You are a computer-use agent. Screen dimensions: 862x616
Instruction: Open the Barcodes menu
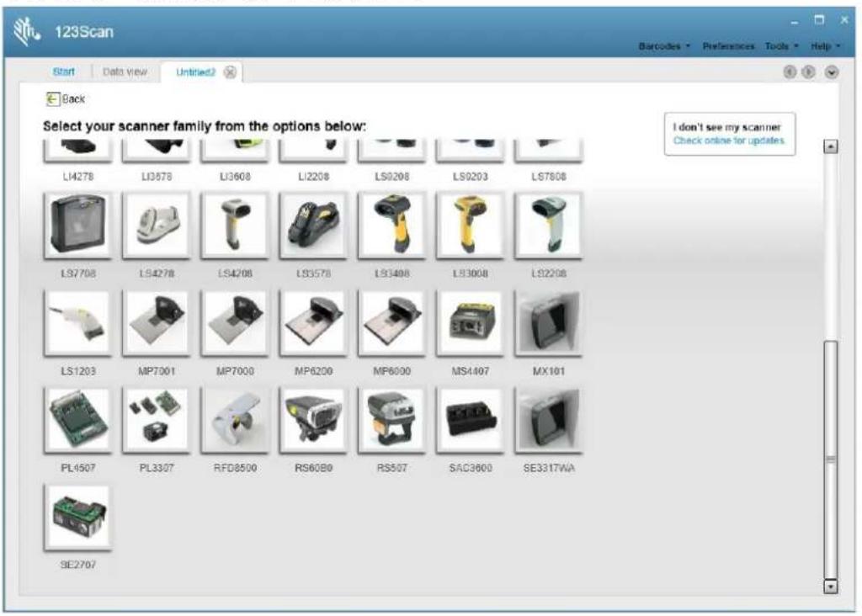663,46
